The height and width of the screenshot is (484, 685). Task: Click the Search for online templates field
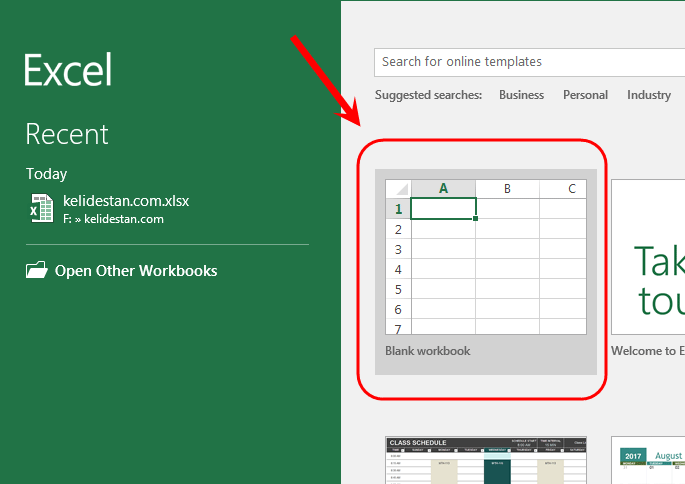point(529,62)
